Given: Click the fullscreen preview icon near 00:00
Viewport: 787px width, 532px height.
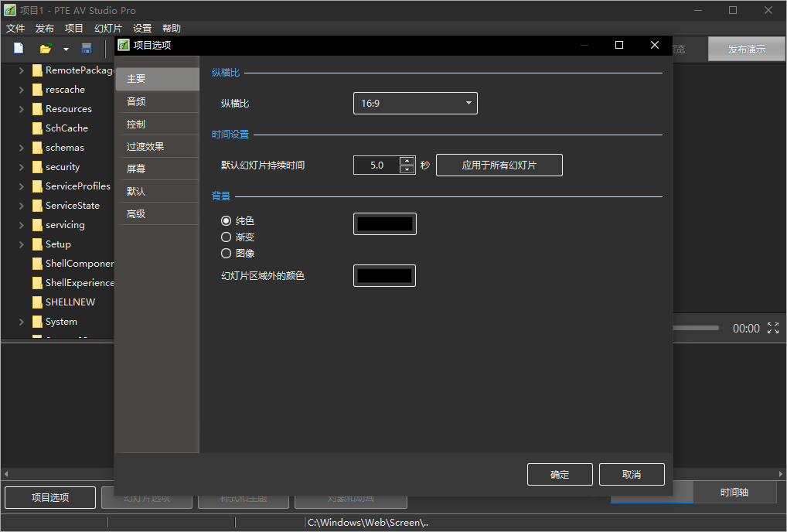Looking at the screenshot, I should tap(773, 328).
